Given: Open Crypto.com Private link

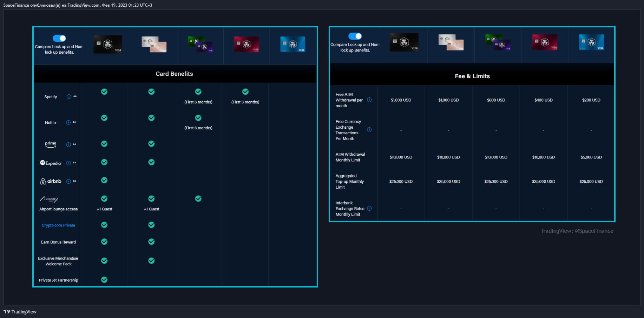Looking at the screenshot, I should point(58,225).
